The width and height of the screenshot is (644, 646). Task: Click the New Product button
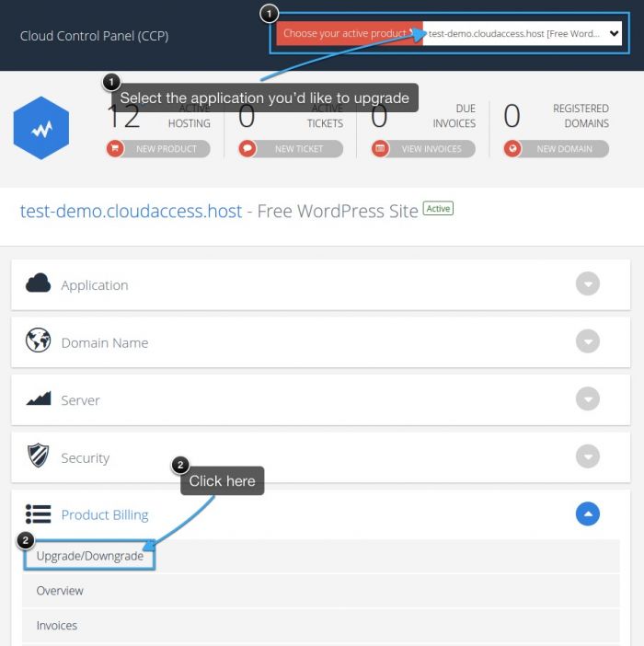click(x=158, y=149)
